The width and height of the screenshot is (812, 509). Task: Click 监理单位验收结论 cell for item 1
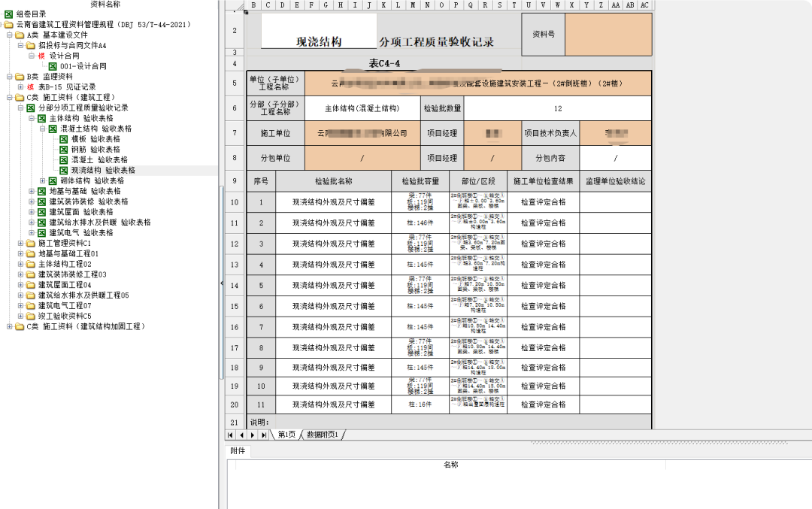pos(615,202)
